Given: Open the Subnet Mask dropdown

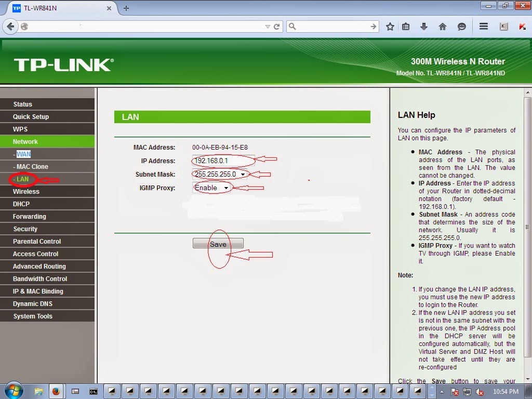Looking at the screenshot, I should (x=243, y=174).
